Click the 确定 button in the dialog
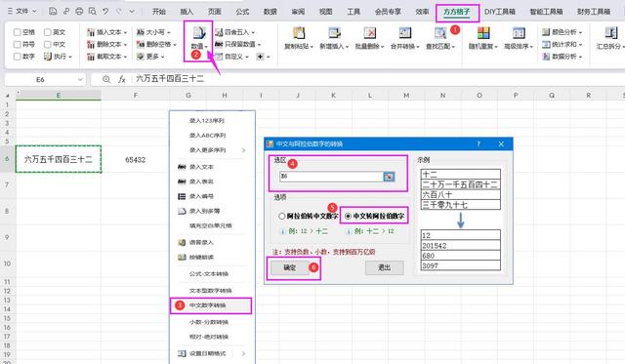This screenshot has width=625, height=364. click(x=289, y=267)
